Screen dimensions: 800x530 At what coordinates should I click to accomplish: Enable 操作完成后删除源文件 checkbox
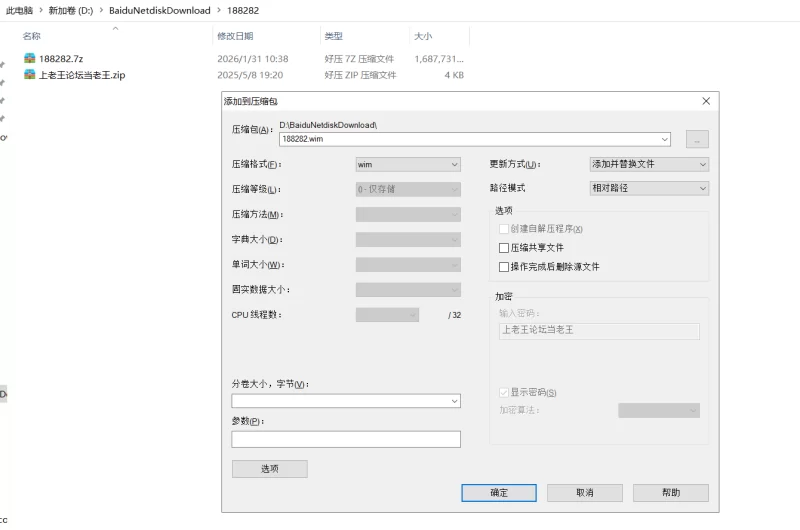[504, 267]
